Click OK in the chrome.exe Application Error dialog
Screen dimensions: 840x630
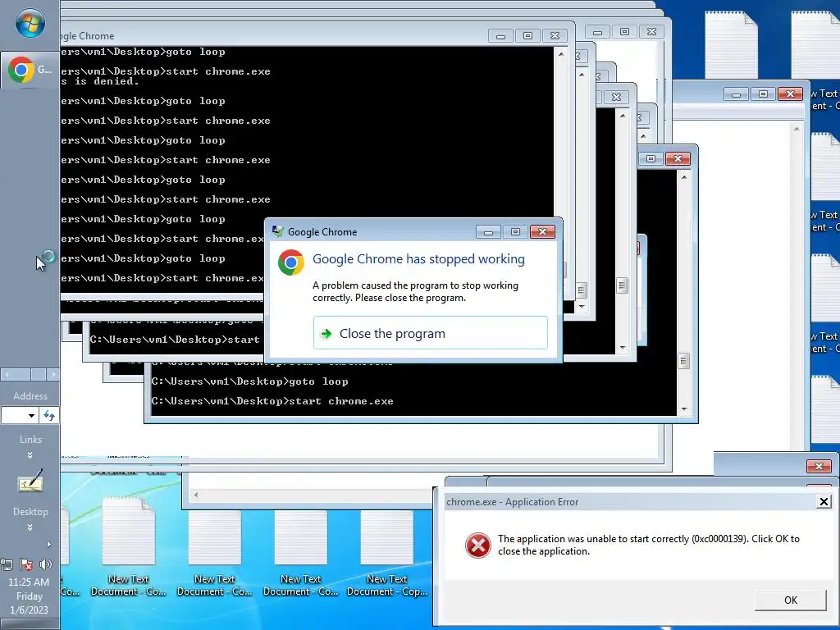coord(790,600)
